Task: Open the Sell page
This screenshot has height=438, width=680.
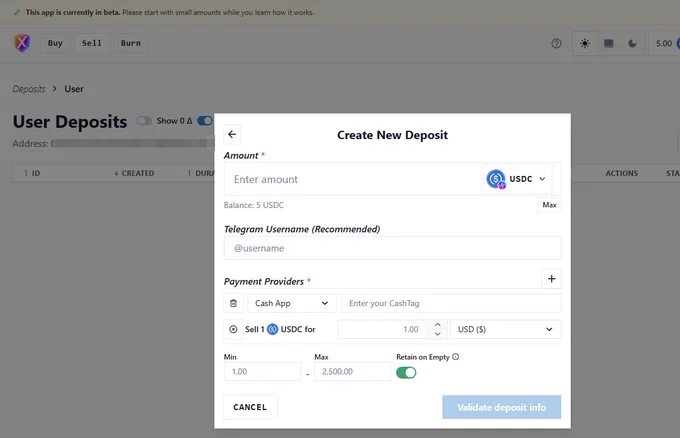Action: (x=92, y=43)
